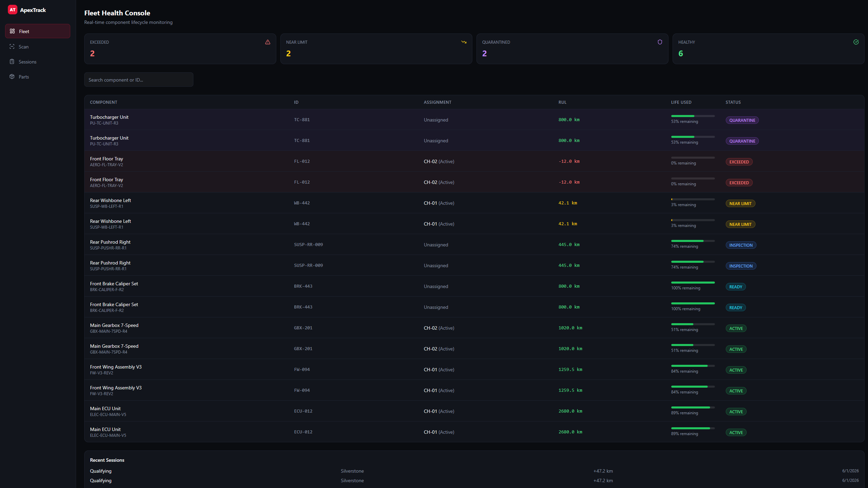Click +47.2 km in the first session row
Screen dimensions: 868x488
[x=603, y=471]
